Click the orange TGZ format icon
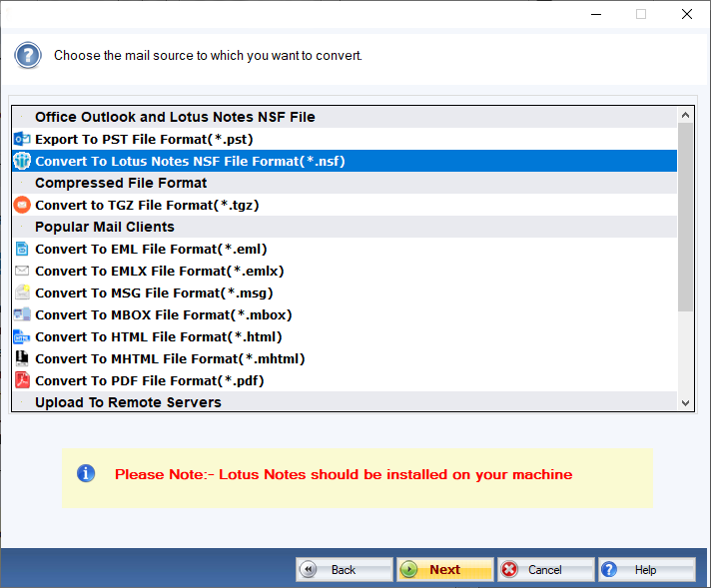This screenshot has height=588, width=711. point(22,205)
